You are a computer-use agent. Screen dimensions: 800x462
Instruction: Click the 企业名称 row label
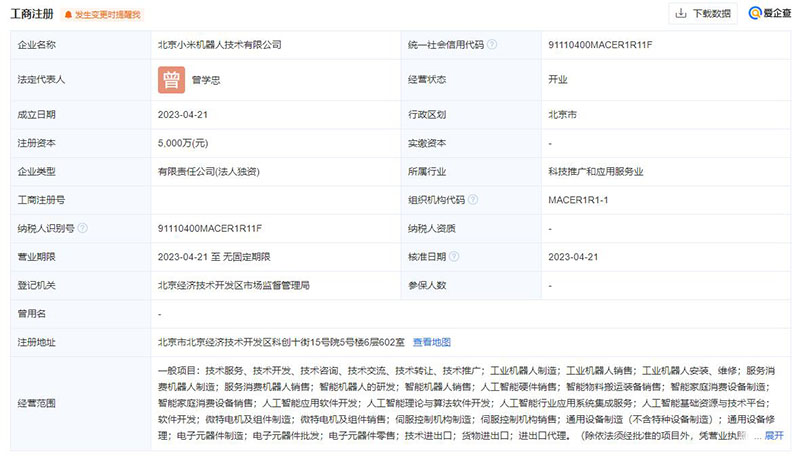pos(36,45)
